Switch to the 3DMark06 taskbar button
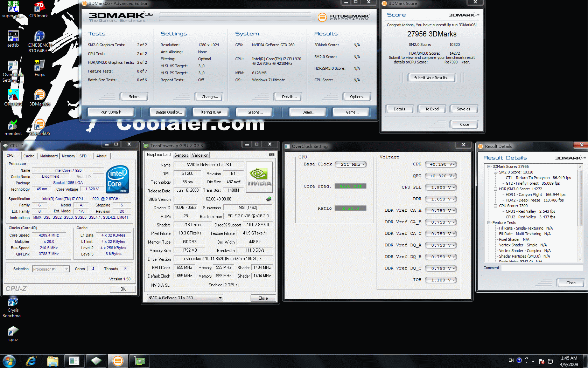The width and height of the screenshot is (588, 368). [x=118, y=361]
